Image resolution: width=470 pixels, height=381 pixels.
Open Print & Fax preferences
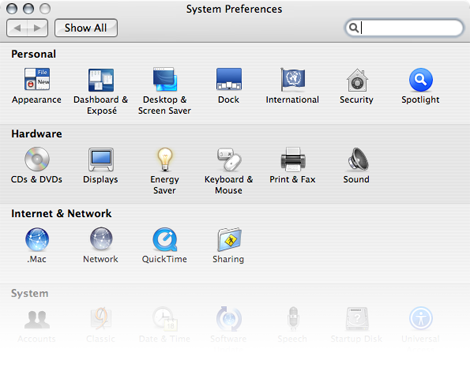pos(293,159)
